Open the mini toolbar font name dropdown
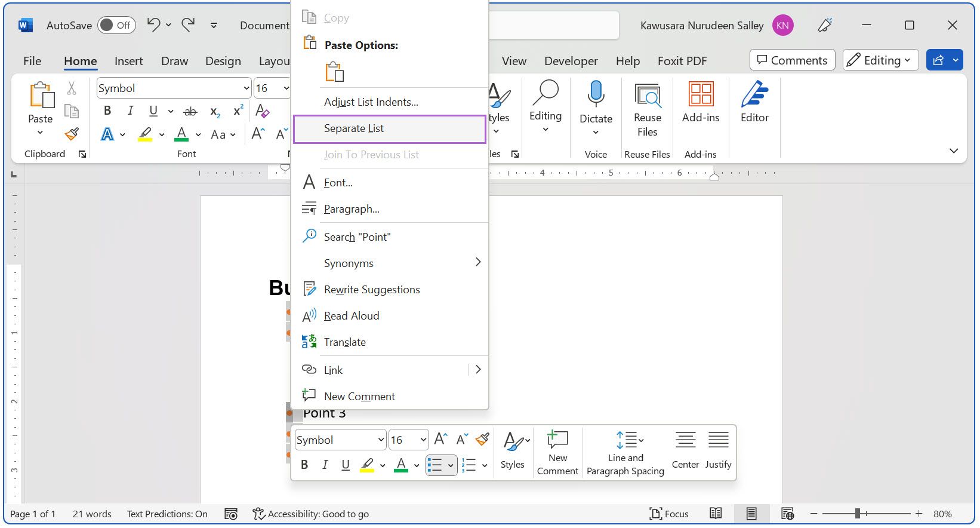This screenshot has height=528, width=980. [381, 440]
